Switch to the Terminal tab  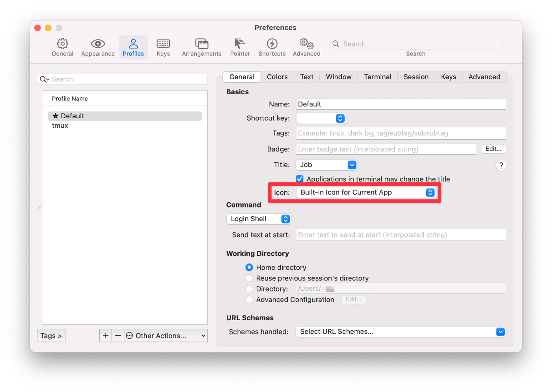coord(377,77)
